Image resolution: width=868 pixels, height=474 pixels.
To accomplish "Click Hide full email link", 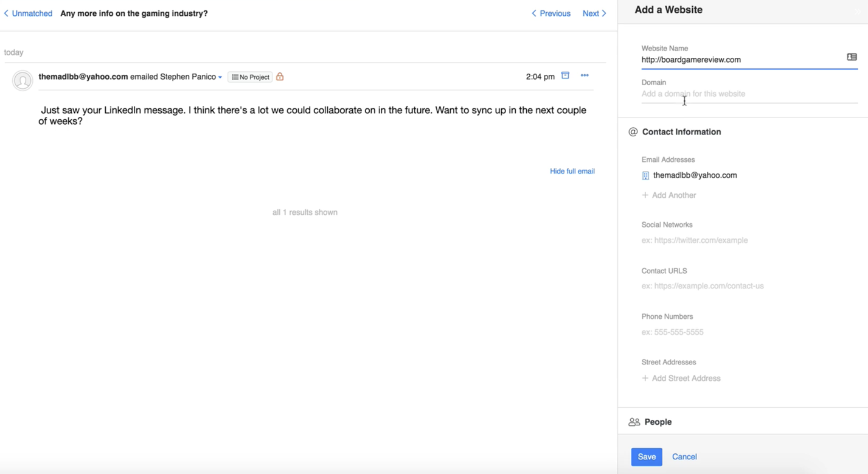I will point(572,171).
